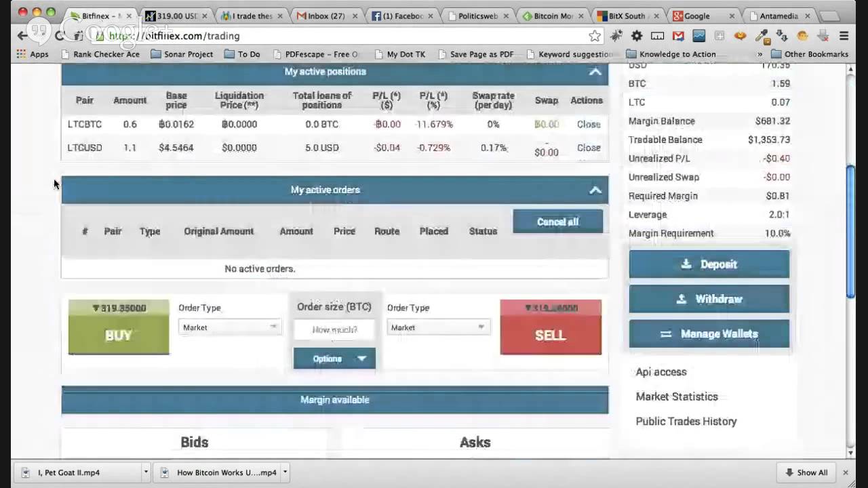
Task: Open the Save Page as PDF bookmark
Action: point(475,54)
